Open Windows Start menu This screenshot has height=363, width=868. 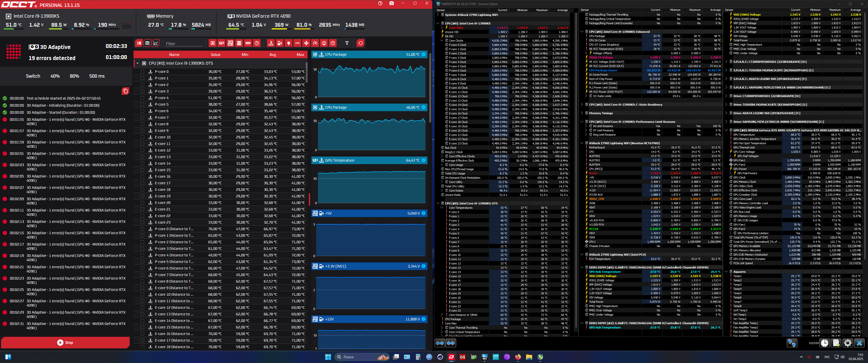click(x=328, y=357)
